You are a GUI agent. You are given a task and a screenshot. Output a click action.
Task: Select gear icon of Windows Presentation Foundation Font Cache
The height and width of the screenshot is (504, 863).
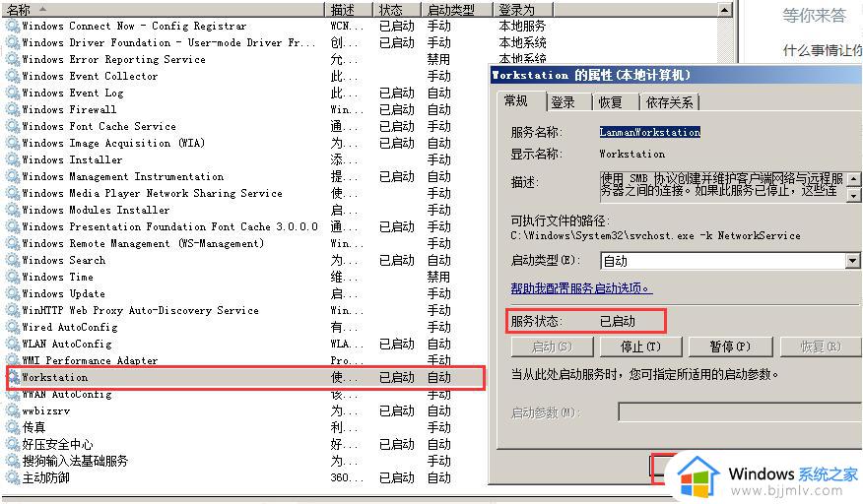pos(12,226)
